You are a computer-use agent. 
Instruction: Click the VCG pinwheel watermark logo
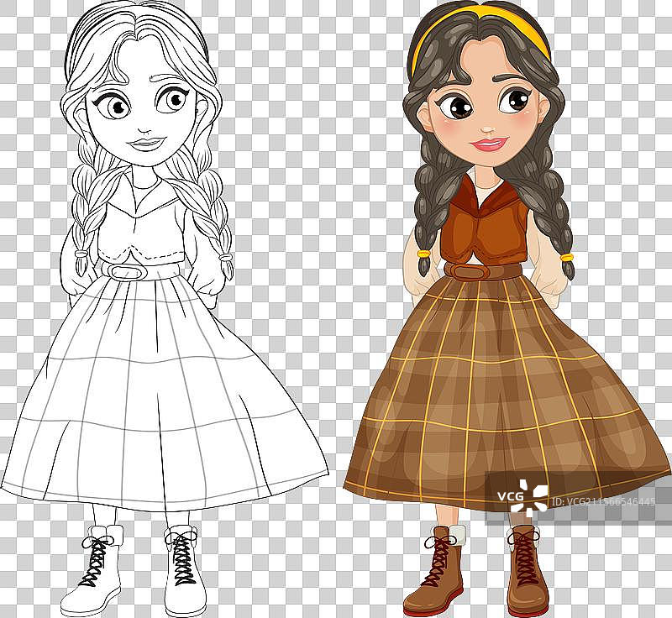coord(529,497)
